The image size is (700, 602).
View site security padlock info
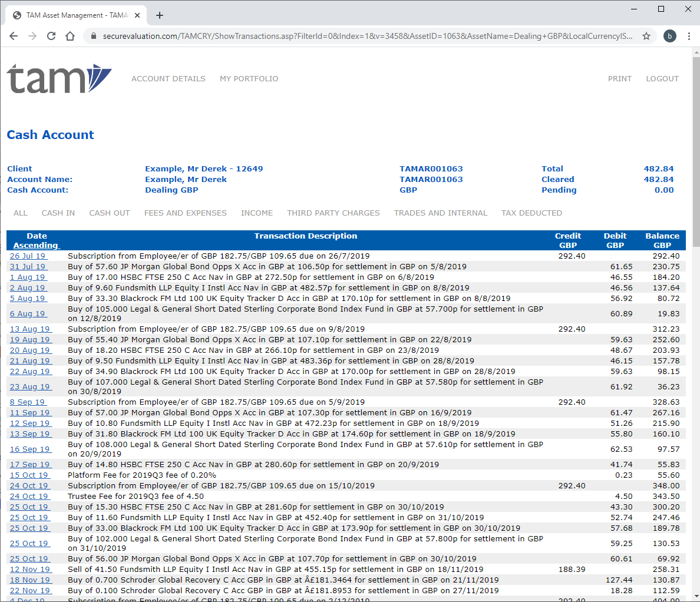click(93, 36)
